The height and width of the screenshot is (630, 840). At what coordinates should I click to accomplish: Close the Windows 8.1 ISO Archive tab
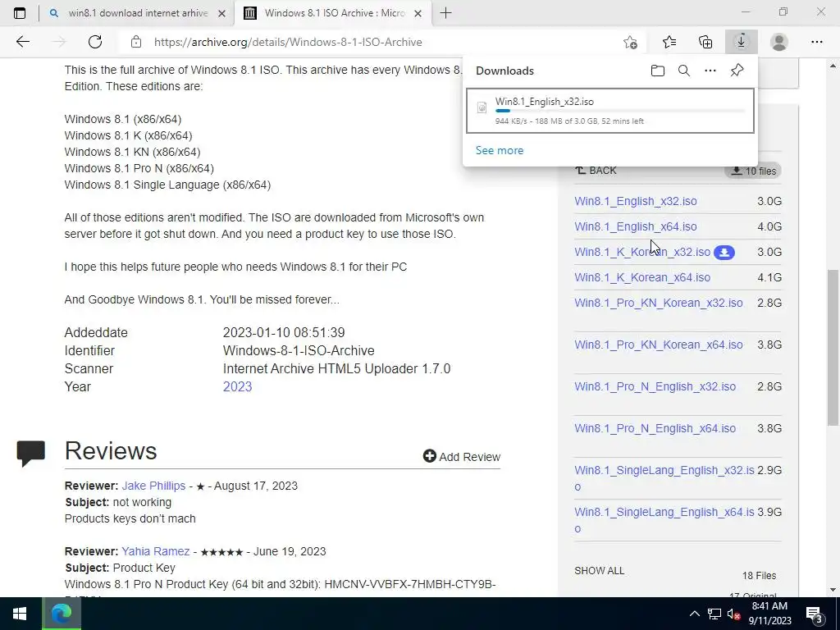click(418, 13)
